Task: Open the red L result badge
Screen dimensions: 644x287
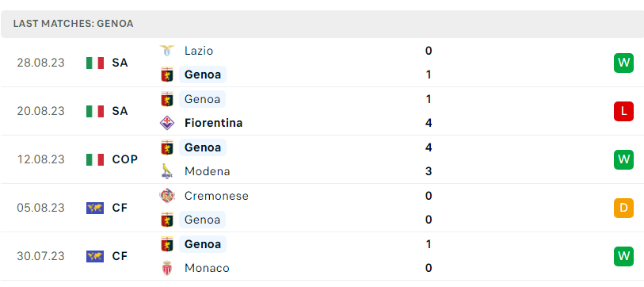Action: pyautogui.click(x=623, y=111)
